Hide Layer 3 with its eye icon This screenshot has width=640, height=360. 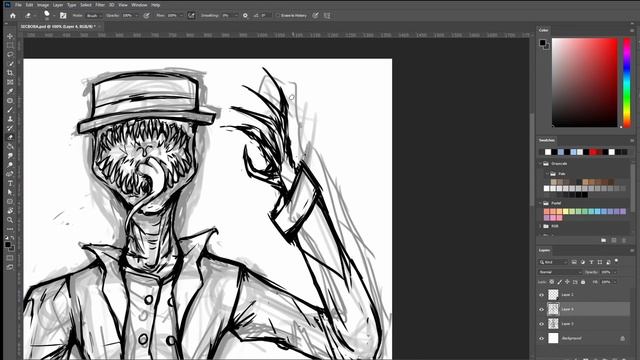pyautogui.click(x=542, y=324)
